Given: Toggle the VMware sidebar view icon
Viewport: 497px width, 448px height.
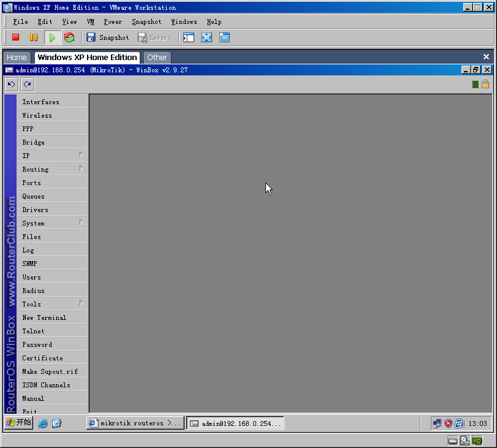Looking at the screenshot, I should (x=189, y=37).
